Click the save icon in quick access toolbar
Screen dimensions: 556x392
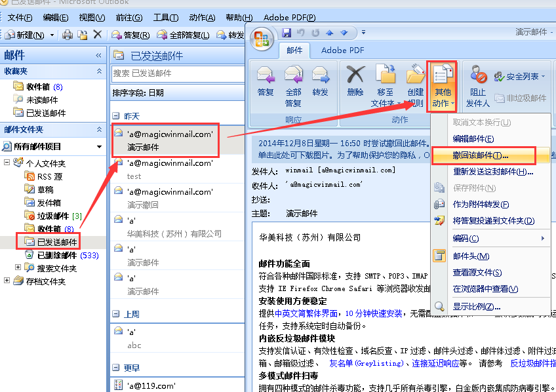[287, 32]
